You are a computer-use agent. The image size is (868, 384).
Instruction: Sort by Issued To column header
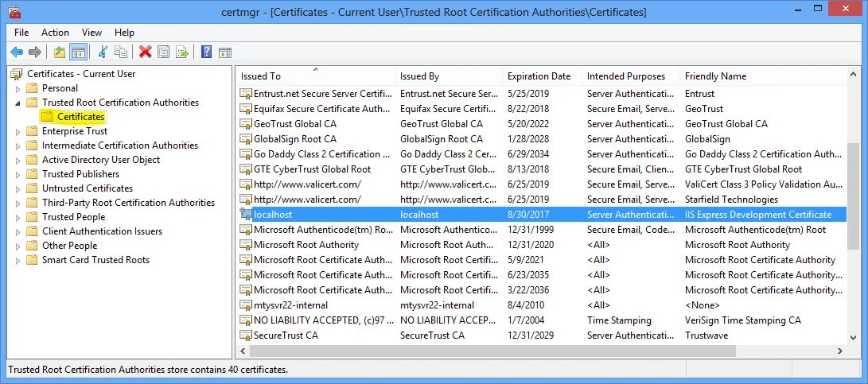pos(316,76)
